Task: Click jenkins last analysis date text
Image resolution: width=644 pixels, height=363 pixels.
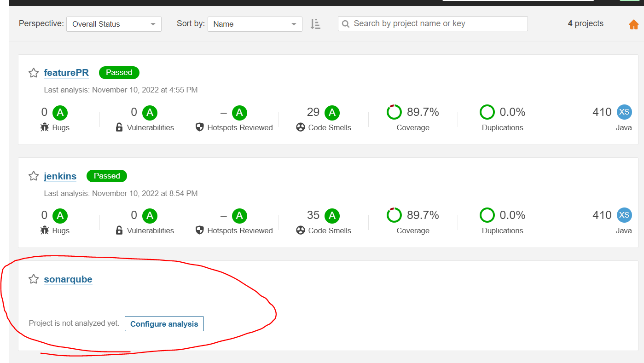Action: (x=121, y=194)
